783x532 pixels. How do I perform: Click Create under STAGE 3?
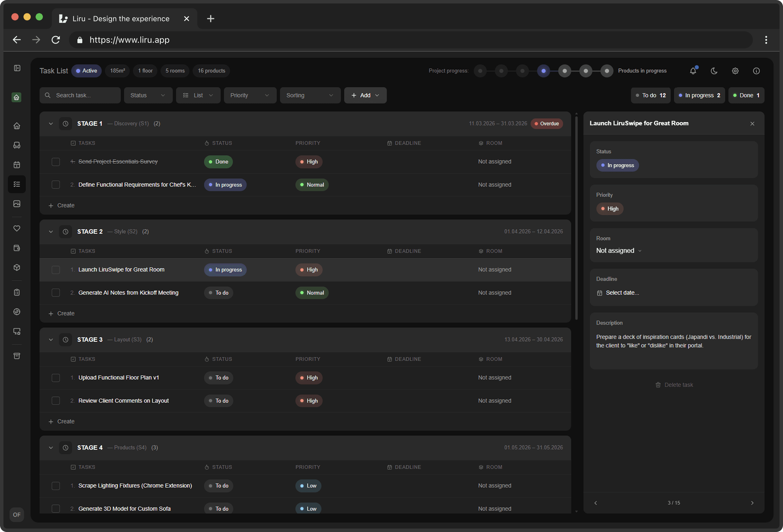62,421
